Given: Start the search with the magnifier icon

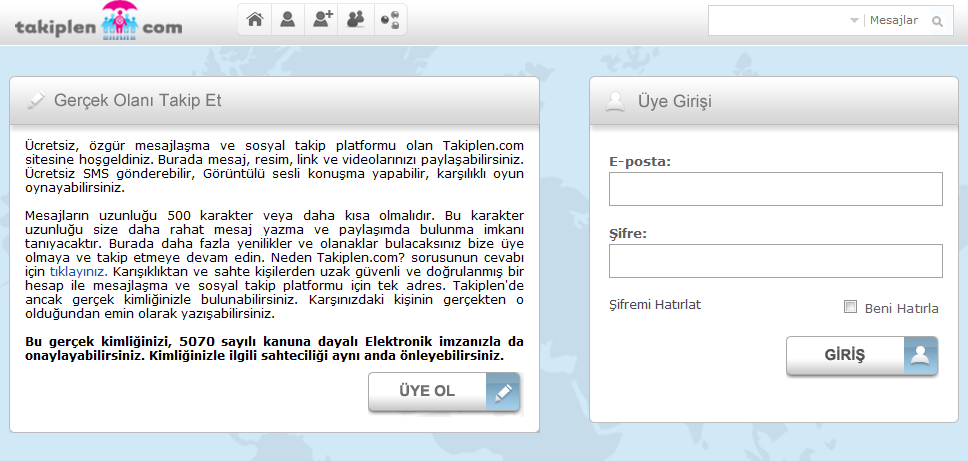Looking at the screenshot, I should (x=937, y=22).
